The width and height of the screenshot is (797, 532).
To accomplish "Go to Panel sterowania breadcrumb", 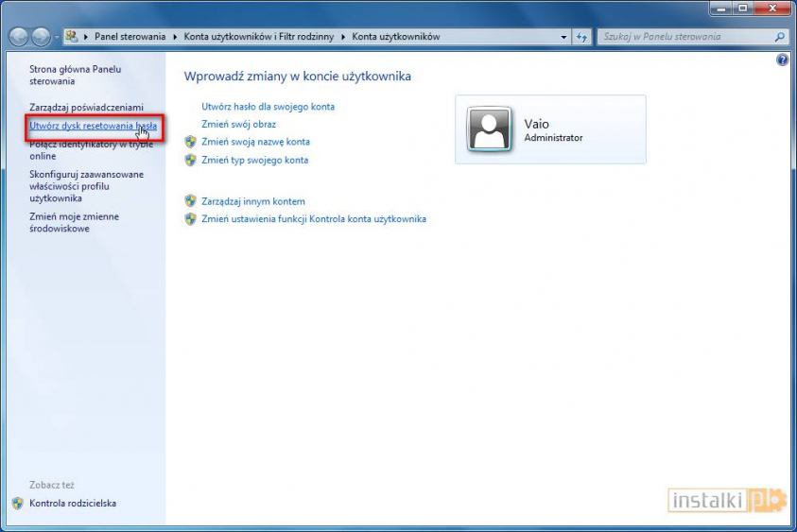I will (130, 37).
